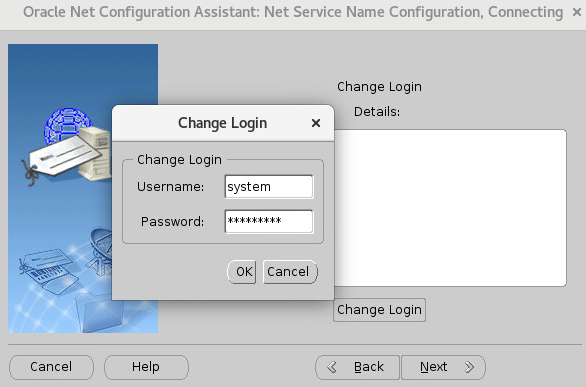Proceed to the Next wizard step
The height and width of the screenshot is (387, 586).
pos(443,367)
